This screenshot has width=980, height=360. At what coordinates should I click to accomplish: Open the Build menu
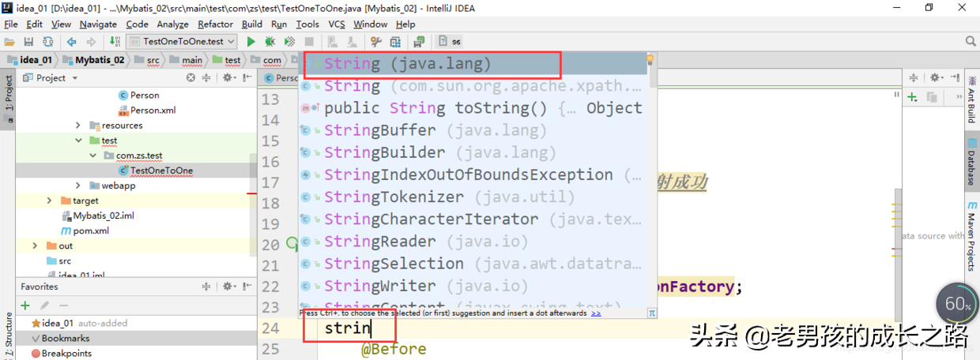point(252,24)
